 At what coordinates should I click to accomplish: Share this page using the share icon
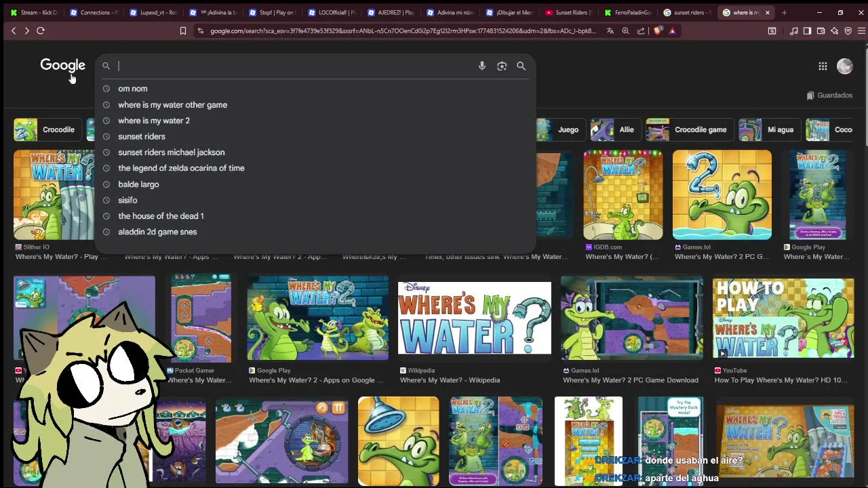[x=641, y=30]
